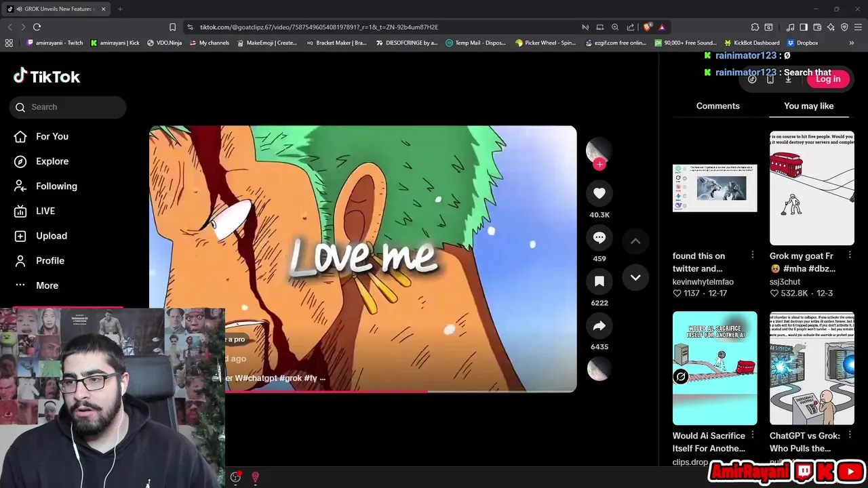
Task: Follow creator with the red plus badge
Action: [x=599, y=164]
